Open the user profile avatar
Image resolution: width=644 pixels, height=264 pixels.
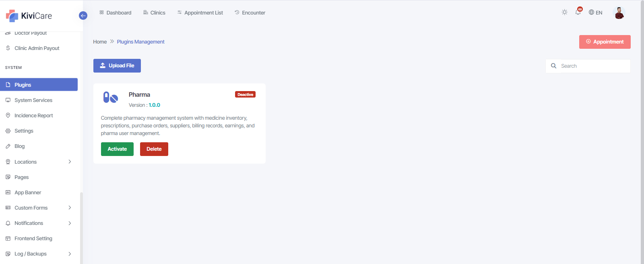click(619, 13)
